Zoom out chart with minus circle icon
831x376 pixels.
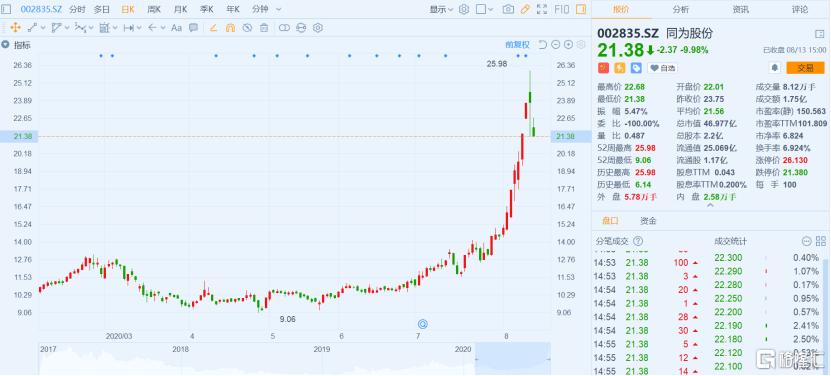(x=555, y=45)
